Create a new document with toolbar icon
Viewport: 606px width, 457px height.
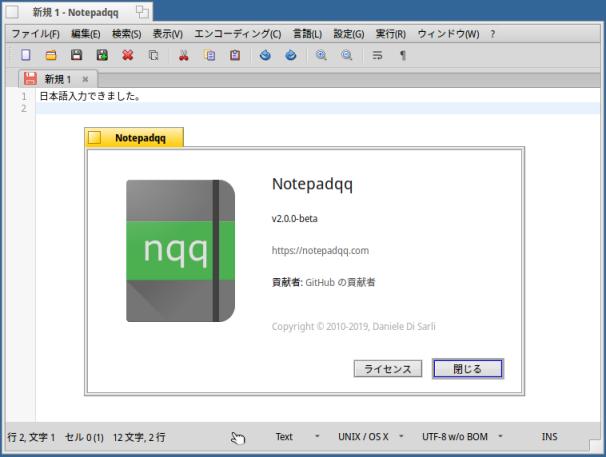pos(26,55)
